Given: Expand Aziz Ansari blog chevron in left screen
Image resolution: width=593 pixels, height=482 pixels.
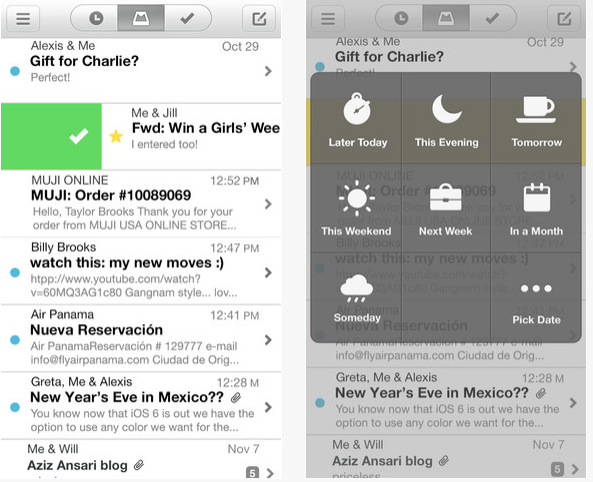Looking at the screenshot, I should 270,473.
